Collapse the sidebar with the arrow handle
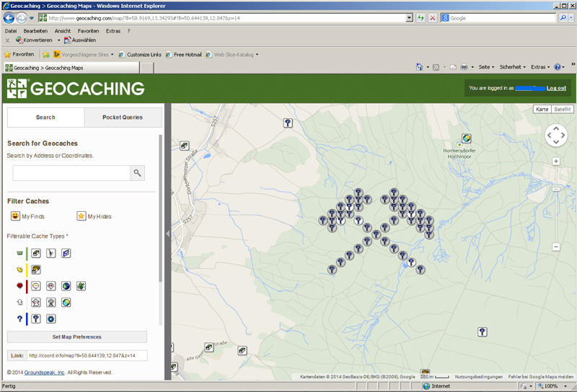The width and height of the screenshot is (577, 392). pos(168,234)
